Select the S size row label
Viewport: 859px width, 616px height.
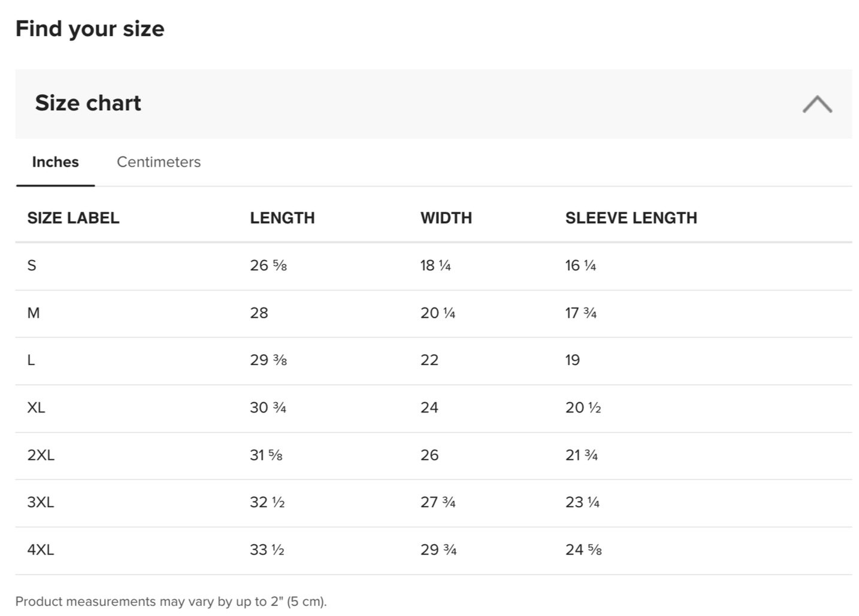coord(32,265)
